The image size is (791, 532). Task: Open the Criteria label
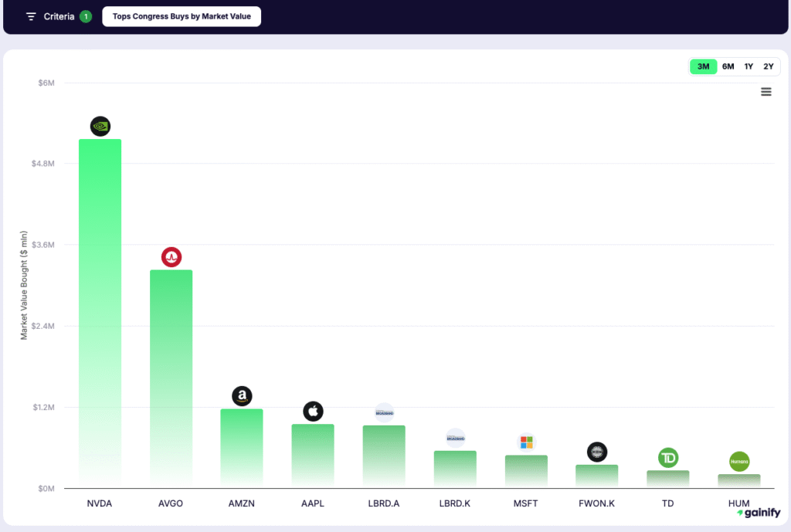(59, 17)
